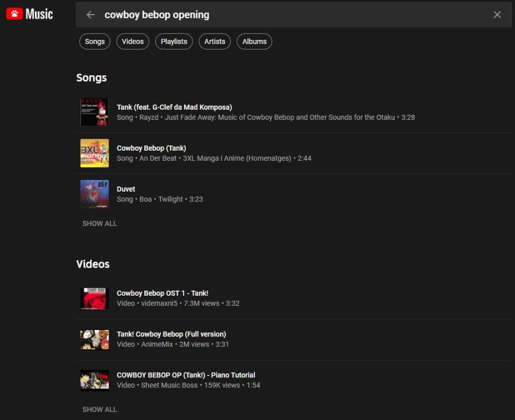Open the Sheet Music Boss channel link
Viewport: 515px width, 420px height.
(169, 385)
